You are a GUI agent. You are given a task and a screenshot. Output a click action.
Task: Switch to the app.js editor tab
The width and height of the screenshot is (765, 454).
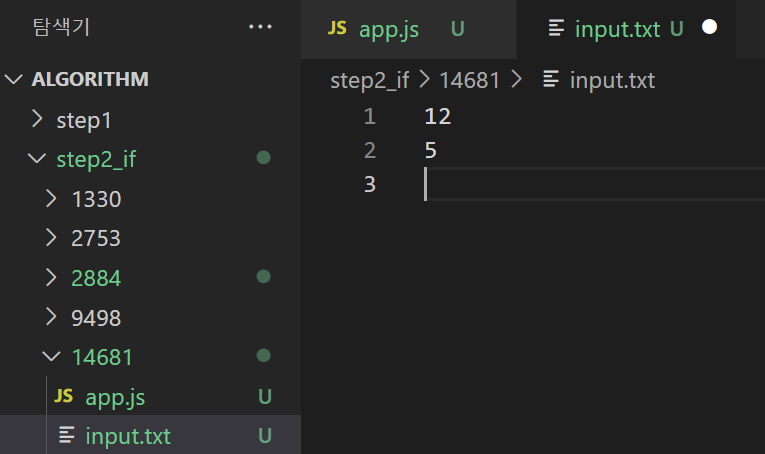[409, 29]
